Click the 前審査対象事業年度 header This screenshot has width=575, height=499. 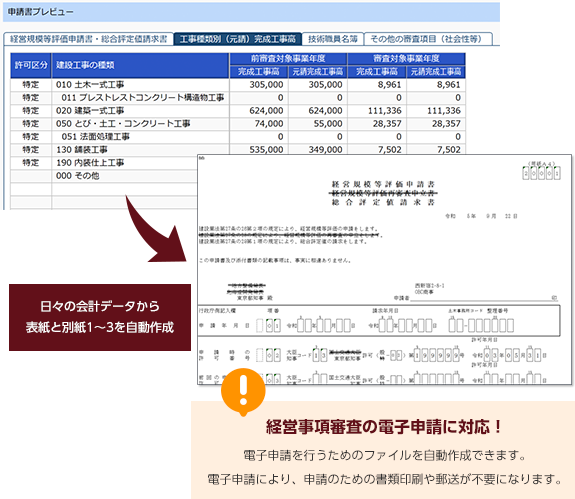288,59
